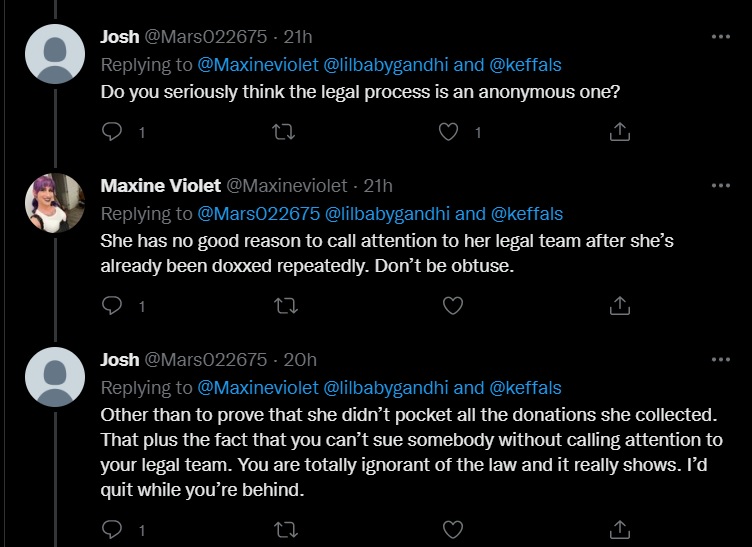Reply to Josh's first tweet about legal process
Image resolution: width=752 pixels, height=547 pixels.
click(x=112, y=131)
